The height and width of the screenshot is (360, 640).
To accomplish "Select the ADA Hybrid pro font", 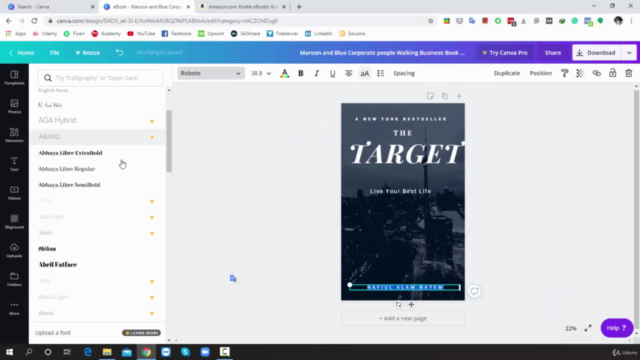I will pyautogui.click(x=97, y=120).
